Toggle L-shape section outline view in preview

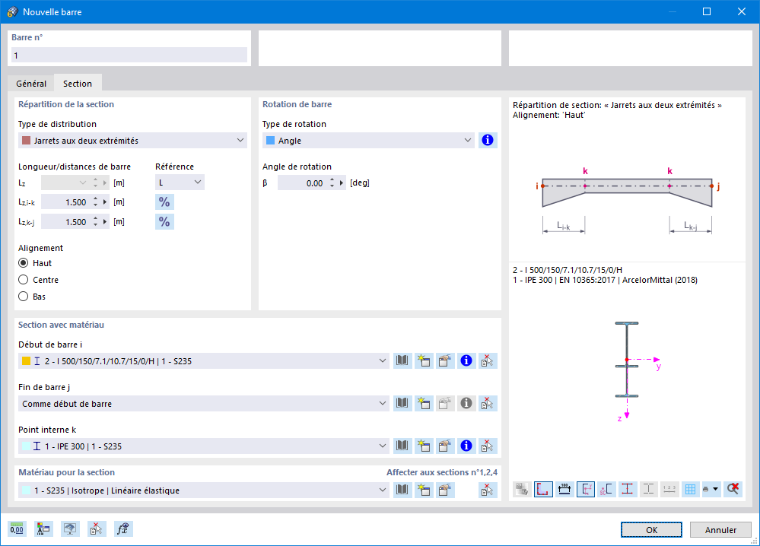(543, 489)
